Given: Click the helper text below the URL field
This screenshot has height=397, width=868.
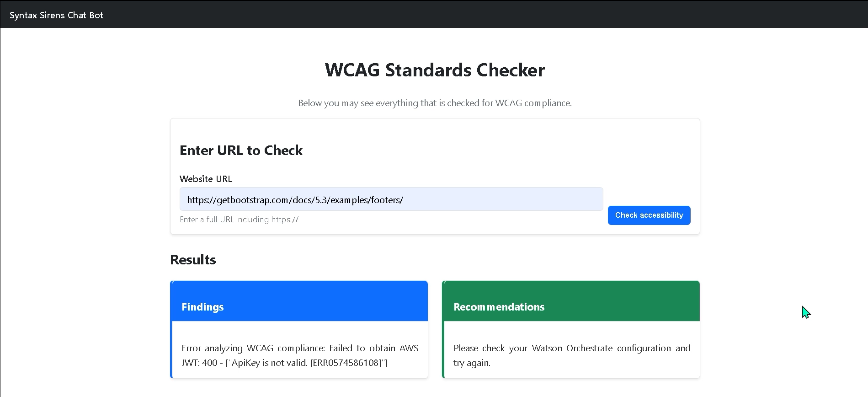Looking at the screenshot, I should tap(239, 220).
